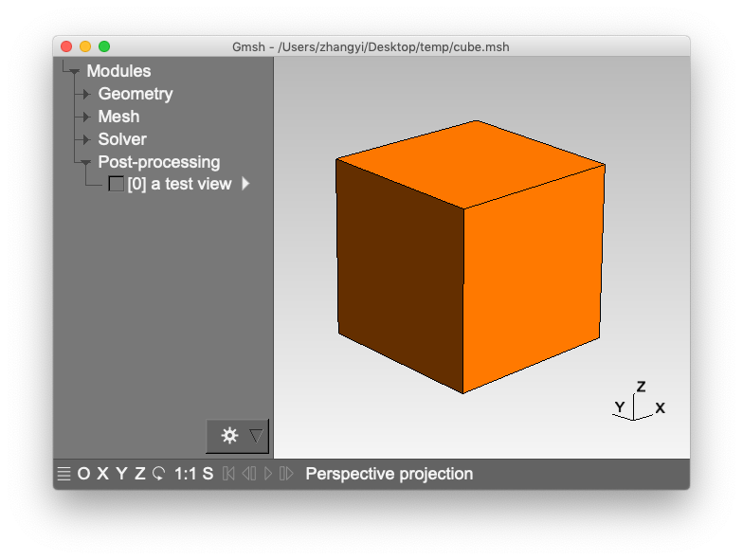Open options arrow for 'a test view'

pos(245,184)
